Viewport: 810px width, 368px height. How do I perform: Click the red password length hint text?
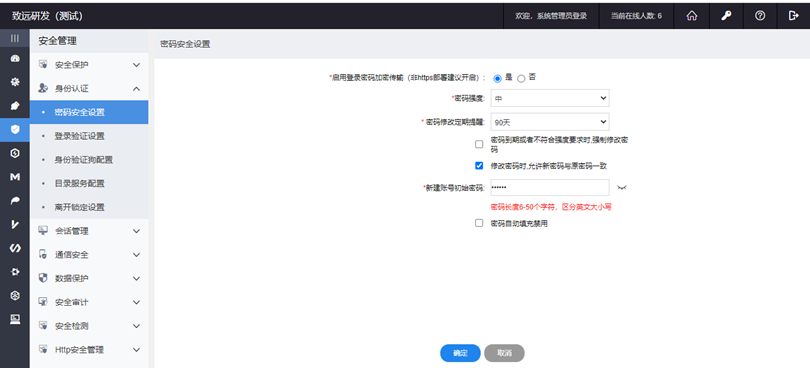(x=551, y=207)
